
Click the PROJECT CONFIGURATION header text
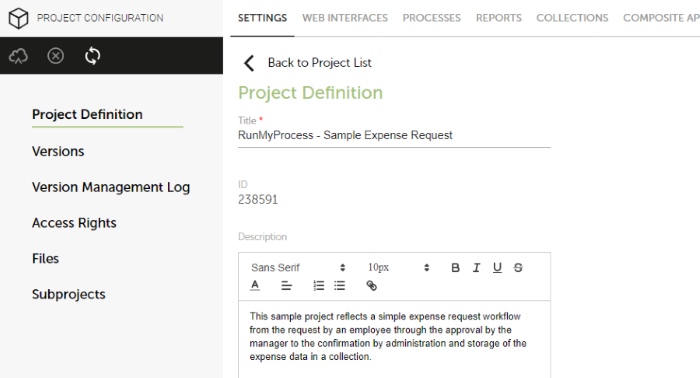pyautogui.click(x=100, y=18)
